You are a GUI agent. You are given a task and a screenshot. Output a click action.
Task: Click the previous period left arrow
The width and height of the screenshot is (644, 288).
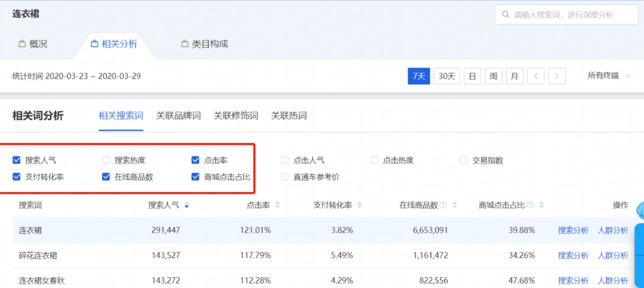536,76
